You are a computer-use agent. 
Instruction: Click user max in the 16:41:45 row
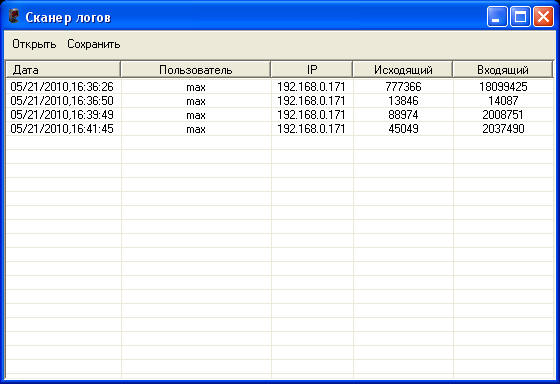pos(196,129)
